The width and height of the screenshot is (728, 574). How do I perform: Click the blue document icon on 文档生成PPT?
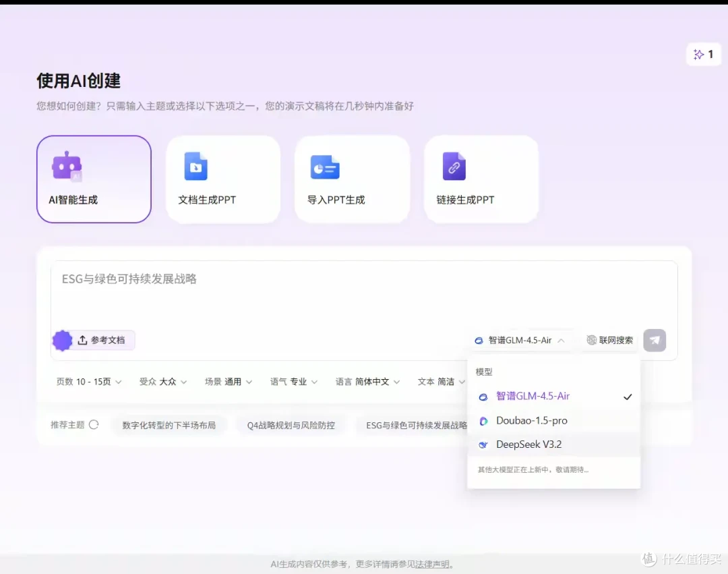pyautogui.click(x=196, y=166)
